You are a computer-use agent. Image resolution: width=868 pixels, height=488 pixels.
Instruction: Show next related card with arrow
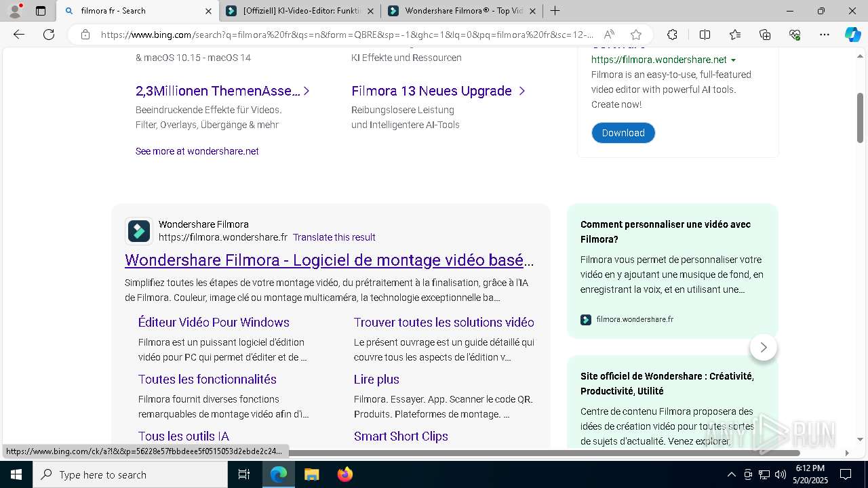pos(764,347)
